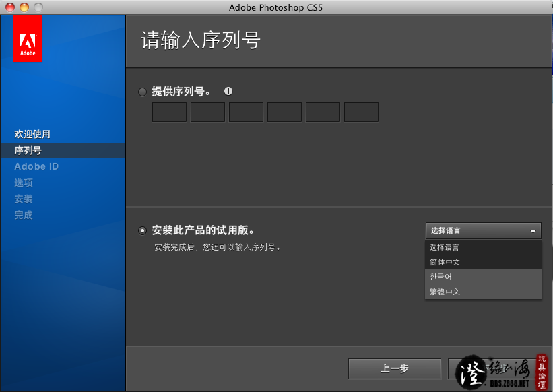Select 安装 step in sidebar
Viewport: 553px width, 392px height.
pyautogui.click(x=24, y=199)
